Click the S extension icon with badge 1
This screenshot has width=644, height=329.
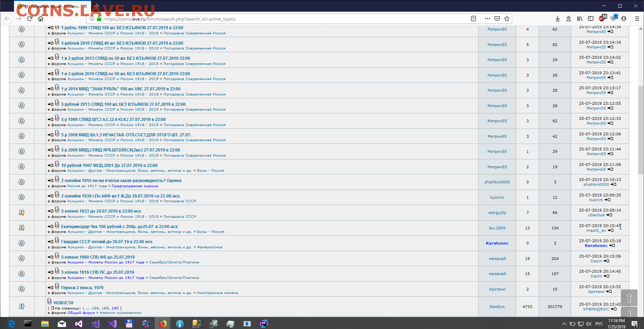click(x=613, y=18)
